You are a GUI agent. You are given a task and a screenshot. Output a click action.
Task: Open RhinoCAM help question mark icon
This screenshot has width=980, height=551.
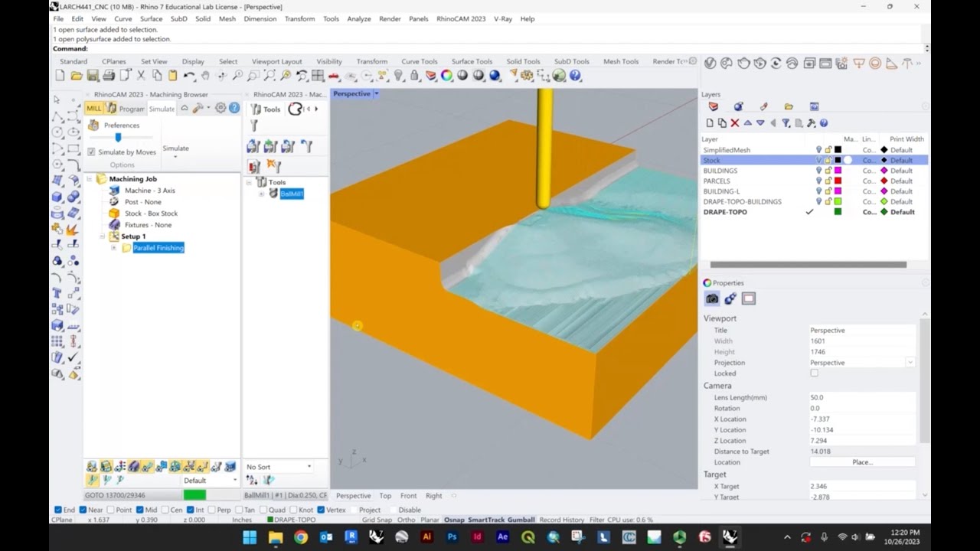(234, 108)
